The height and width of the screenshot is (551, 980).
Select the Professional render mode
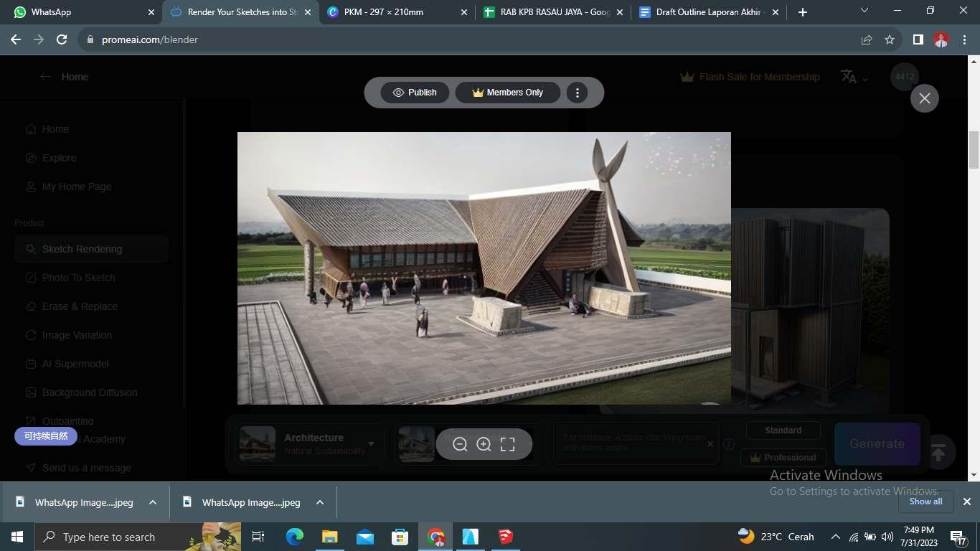783,458
